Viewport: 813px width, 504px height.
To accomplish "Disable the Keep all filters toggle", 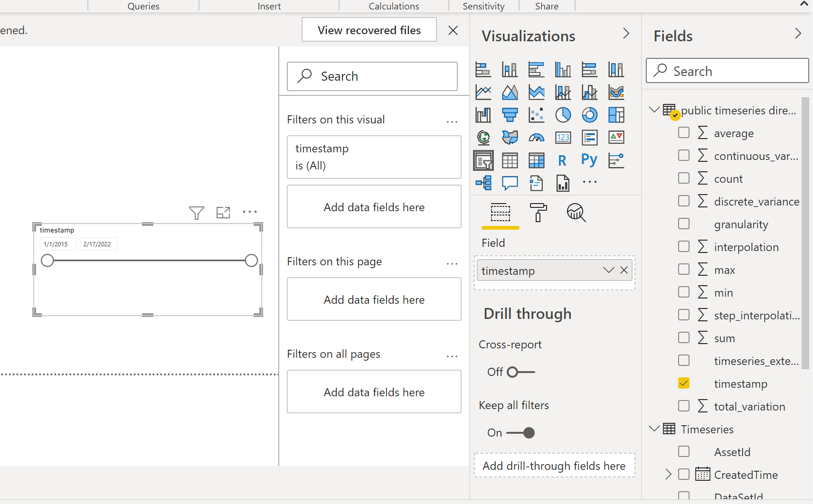I will 521,433.
